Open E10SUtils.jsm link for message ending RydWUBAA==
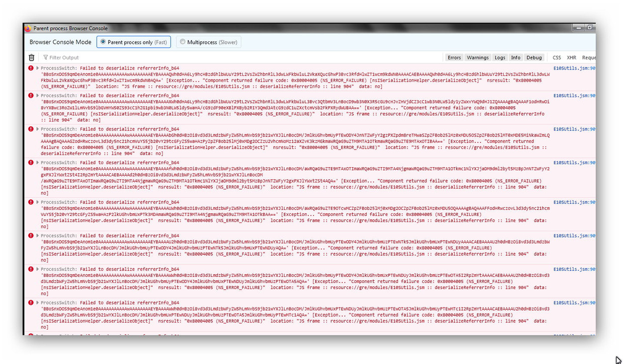This screenshot has height=364, width=644. click(574, 96)
